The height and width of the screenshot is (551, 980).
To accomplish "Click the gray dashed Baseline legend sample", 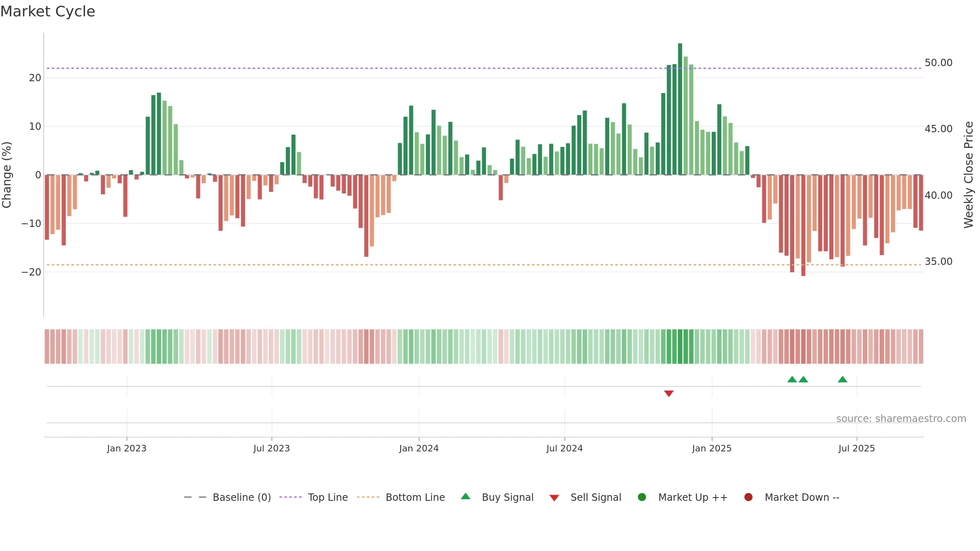I will point(195,497).
